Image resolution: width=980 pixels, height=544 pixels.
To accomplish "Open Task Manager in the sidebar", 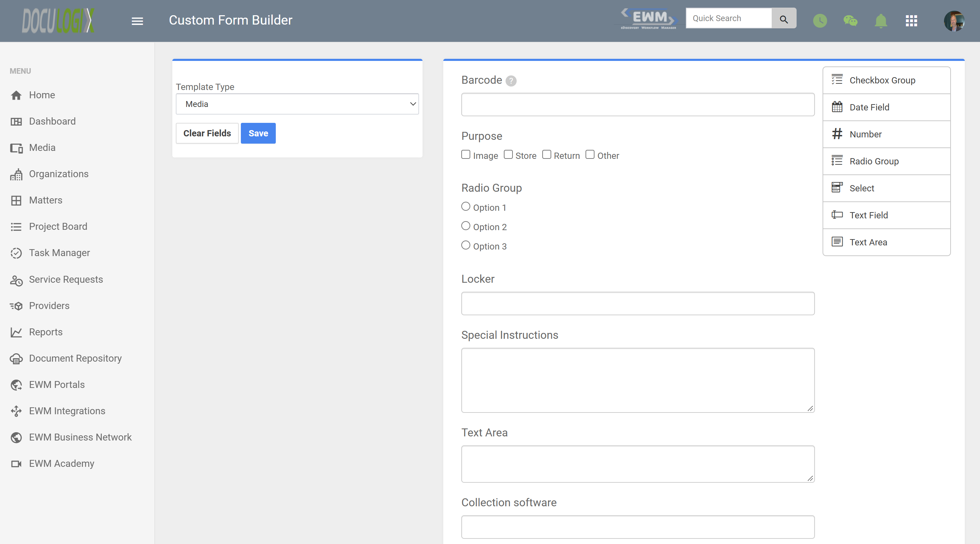I will point(50,253).
